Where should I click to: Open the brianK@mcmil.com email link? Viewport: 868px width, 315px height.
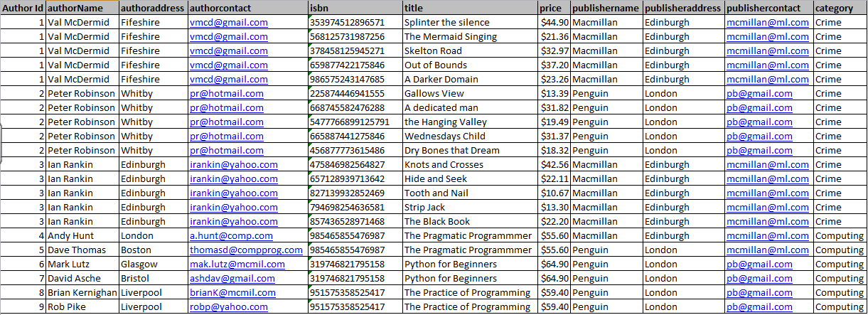click(x=231, y=292)
